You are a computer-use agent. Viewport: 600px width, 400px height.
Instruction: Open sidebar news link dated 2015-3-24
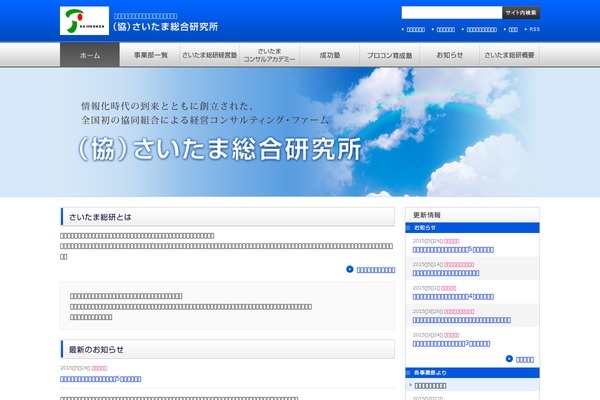click(x=451, y=344)
